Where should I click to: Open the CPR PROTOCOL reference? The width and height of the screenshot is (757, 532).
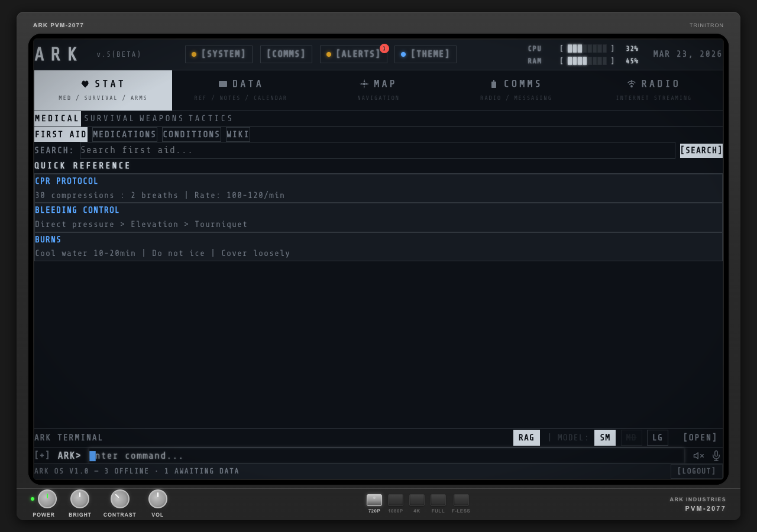(x=66, y=181)
